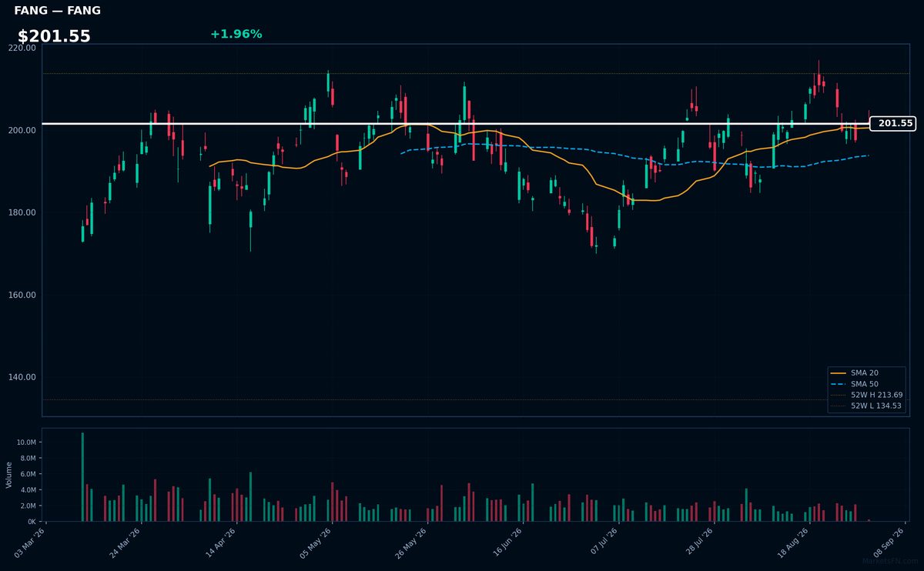Click the +1.96% change percentage
Image resolution: width=924 pixels, height=571 pixels.
coord(236,34)
